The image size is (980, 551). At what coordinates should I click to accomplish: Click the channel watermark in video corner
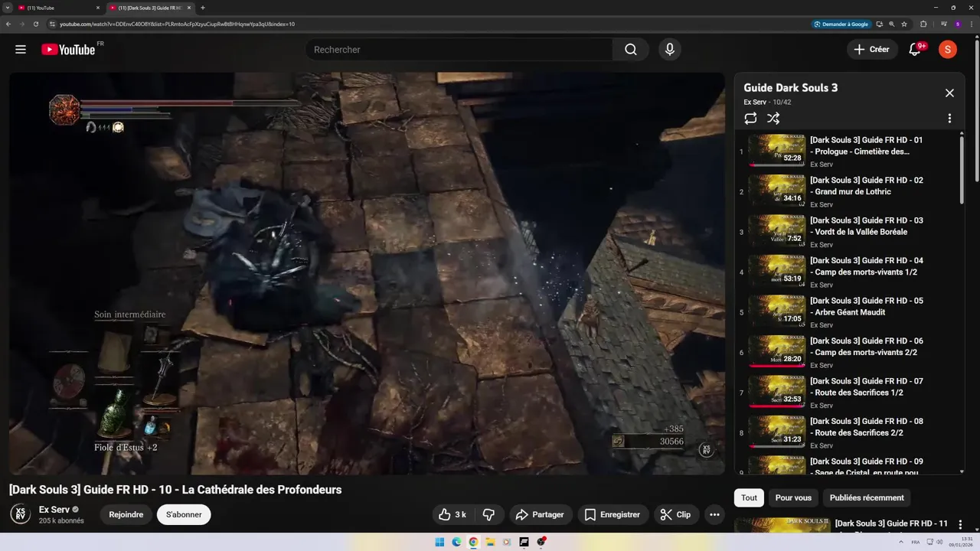707,449
